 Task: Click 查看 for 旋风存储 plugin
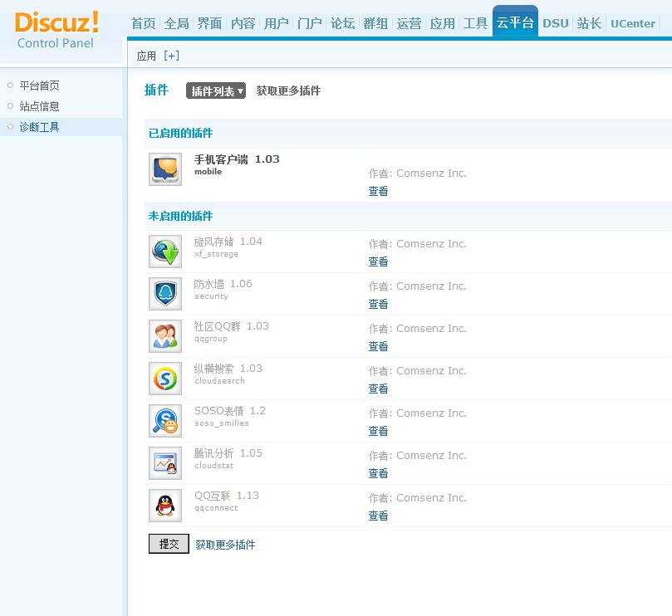point(378,262)
